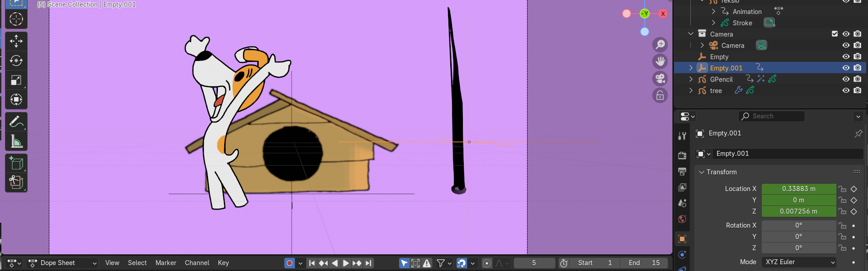This screenshot has width=868, height=271.
Task: Hide Camera collection in viewport
Action: point(846,34)
